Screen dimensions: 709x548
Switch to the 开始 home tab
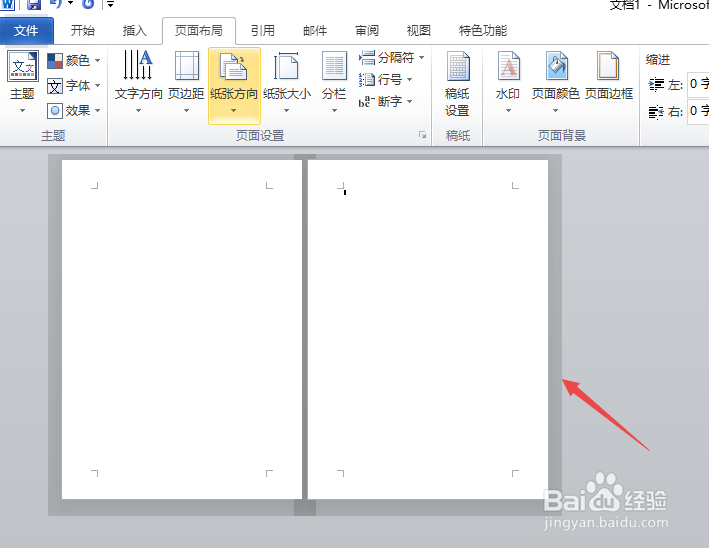pyautogui.click(x=83, y=30)
